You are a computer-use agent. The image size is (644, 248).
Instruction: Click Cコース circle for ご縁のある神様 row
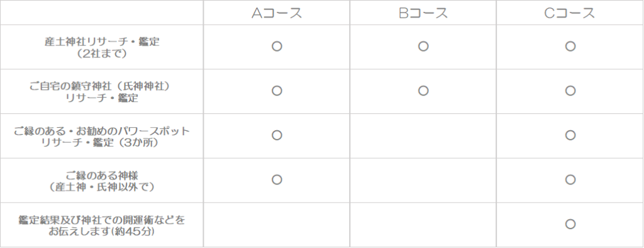[x=570, y=179]
